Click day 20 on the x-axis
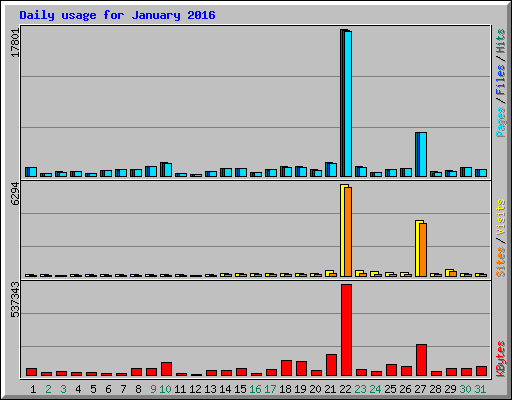 click(x=315, y=389)
